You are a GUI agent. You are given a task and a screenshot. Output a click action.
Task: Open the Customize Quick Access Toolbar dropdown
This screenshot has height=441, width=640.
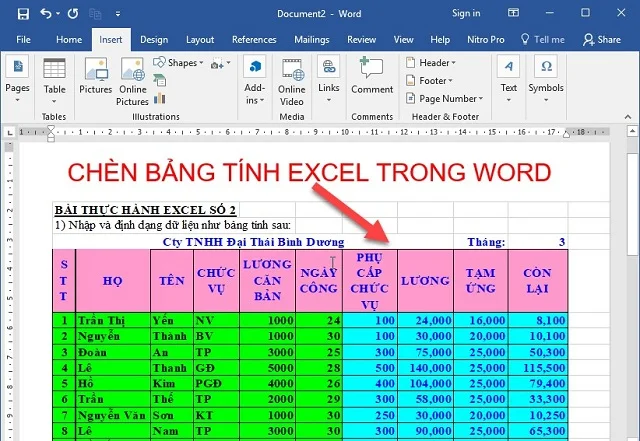pos(118,14)
